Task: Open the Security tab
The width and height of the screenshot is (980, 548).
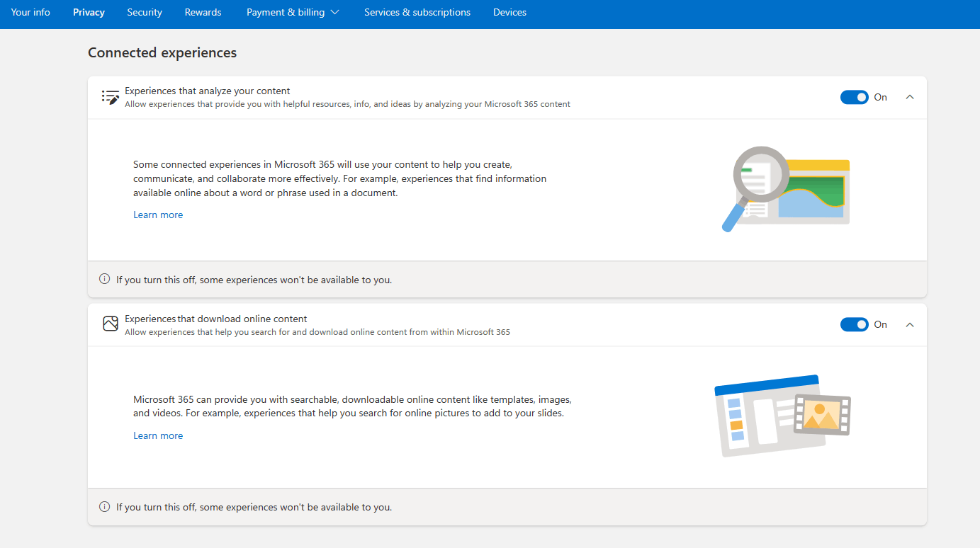Action: pos(145,12)
